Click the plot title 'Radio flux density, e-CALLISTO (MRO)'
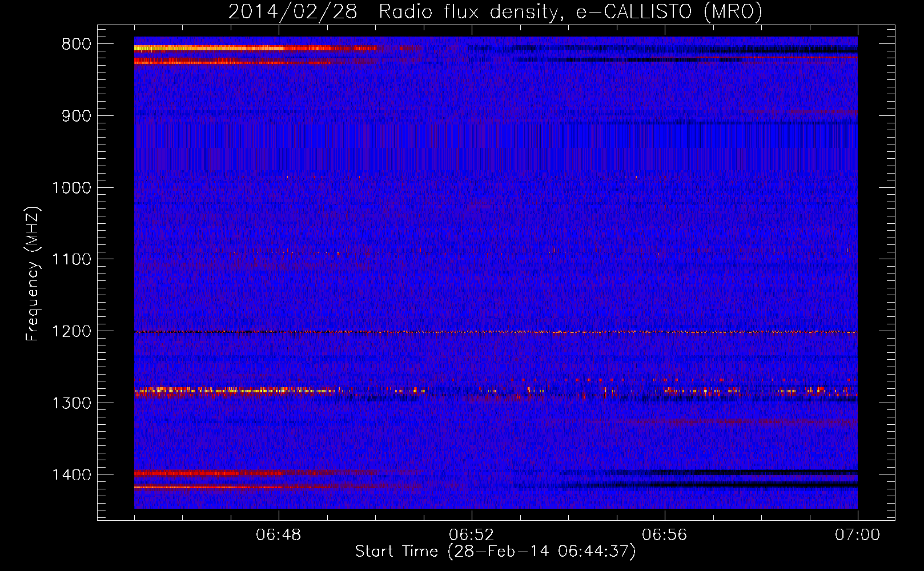The image size is (924, 571). click(x=571, y=11)
